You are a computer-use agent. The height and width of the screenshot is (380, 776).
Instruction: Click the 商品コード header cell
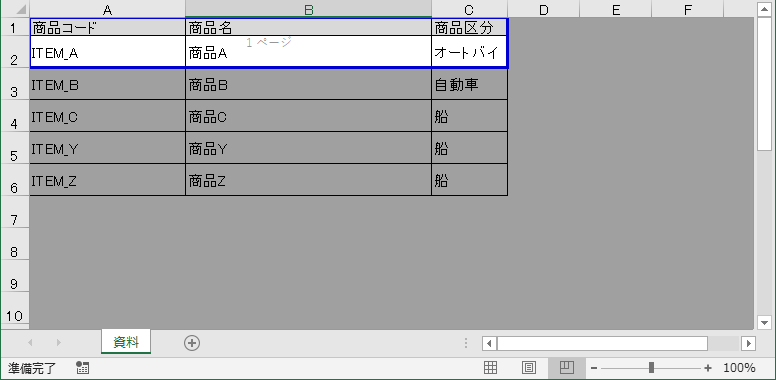pyautogui.click(x=107, y=27)
